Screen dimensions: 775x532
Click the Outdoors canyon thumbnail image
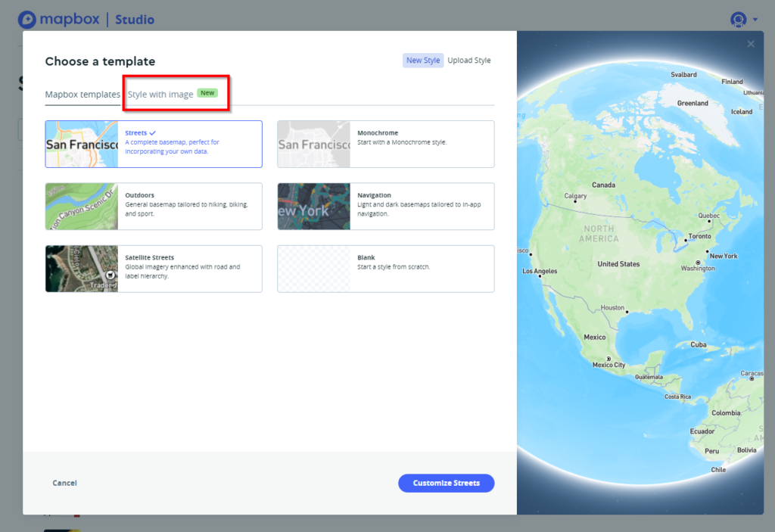[x=82, y=206]
